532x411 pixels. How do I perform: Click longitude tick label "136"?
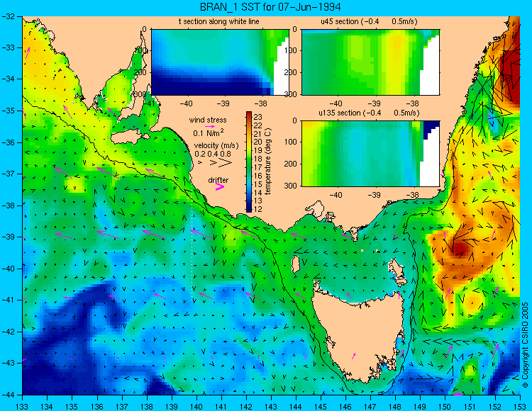point(97,406)
